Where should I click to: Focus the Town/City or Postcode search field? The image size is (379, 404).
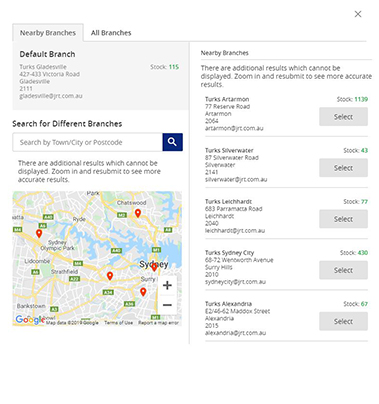coord(88,142)
